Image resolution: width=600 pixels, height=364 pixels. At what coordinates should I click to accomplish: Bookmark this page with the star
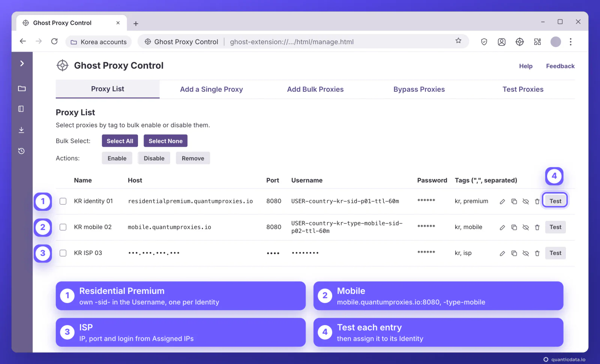[x=458, y=41]
